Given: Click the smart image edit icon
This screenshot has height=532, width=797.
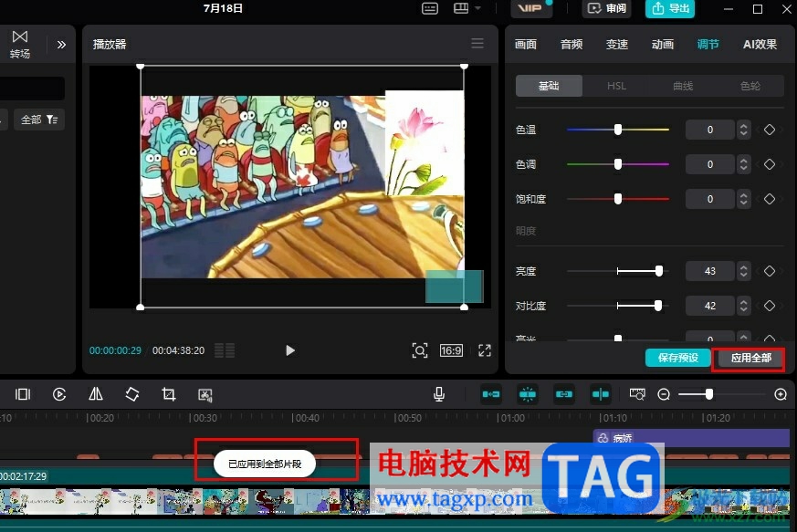Looking at the screenshot, I should pyautogui.click(x=205, y=395).
